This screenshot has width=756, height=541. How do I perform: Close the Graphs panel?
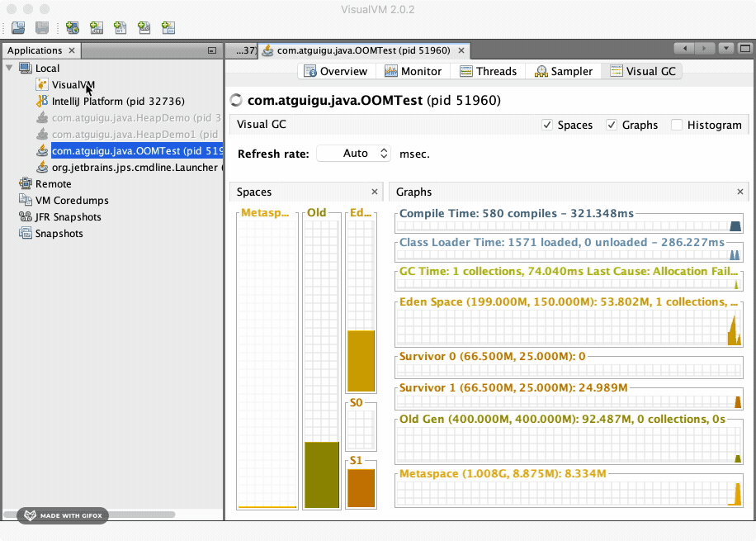(740, 192)
